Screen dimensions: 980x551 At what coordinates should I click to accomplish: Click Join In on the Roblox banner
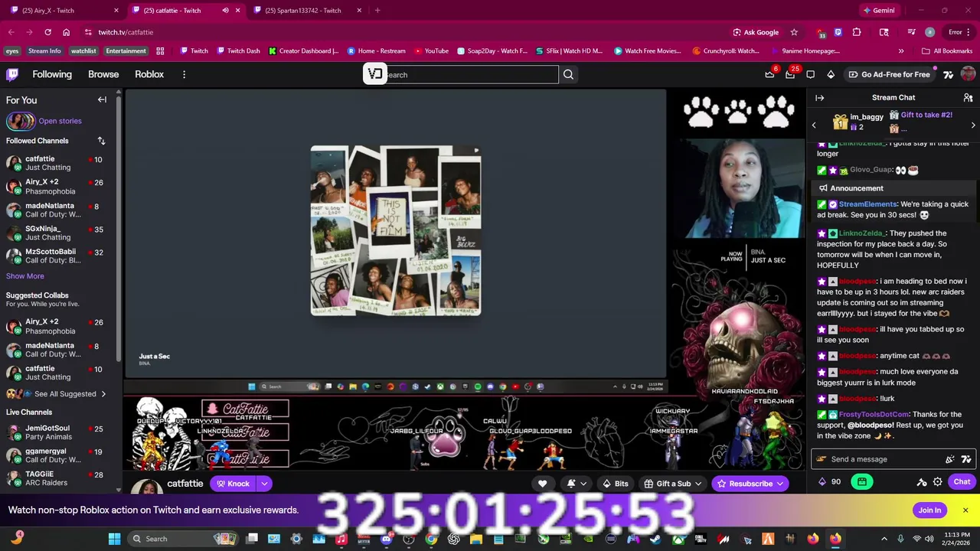pos(929,510)
